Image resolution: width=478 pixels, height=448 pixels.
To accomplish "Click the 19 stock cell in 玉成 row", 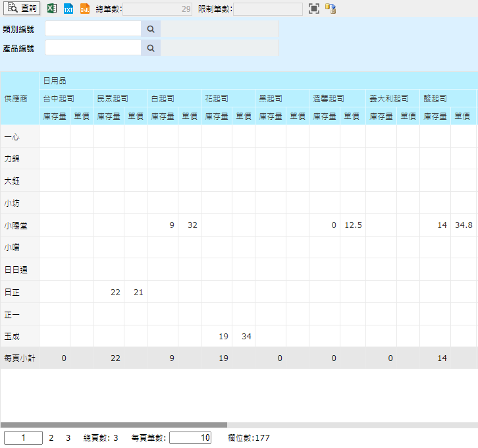I will point(217,336).
